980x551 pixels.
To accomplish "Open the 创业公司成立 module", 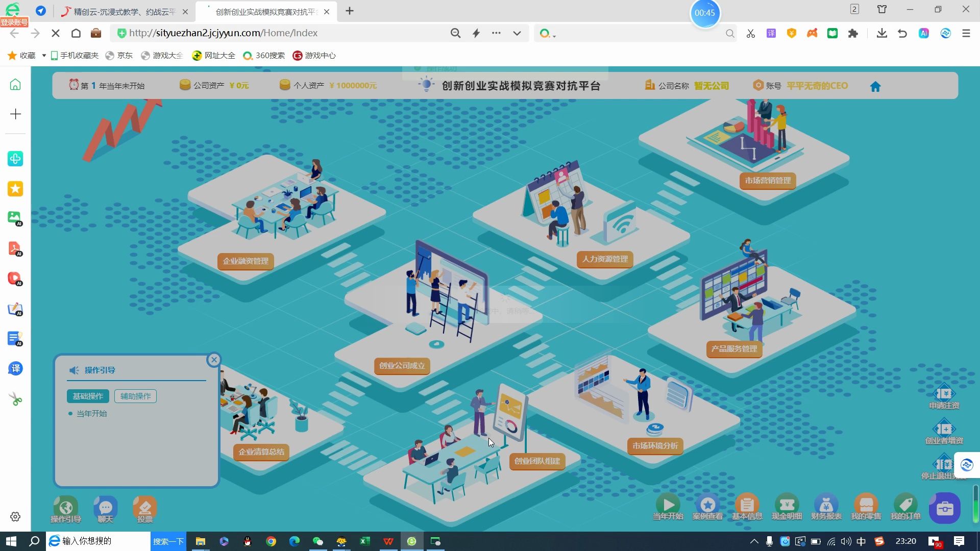I will click(x=402, y=366).
